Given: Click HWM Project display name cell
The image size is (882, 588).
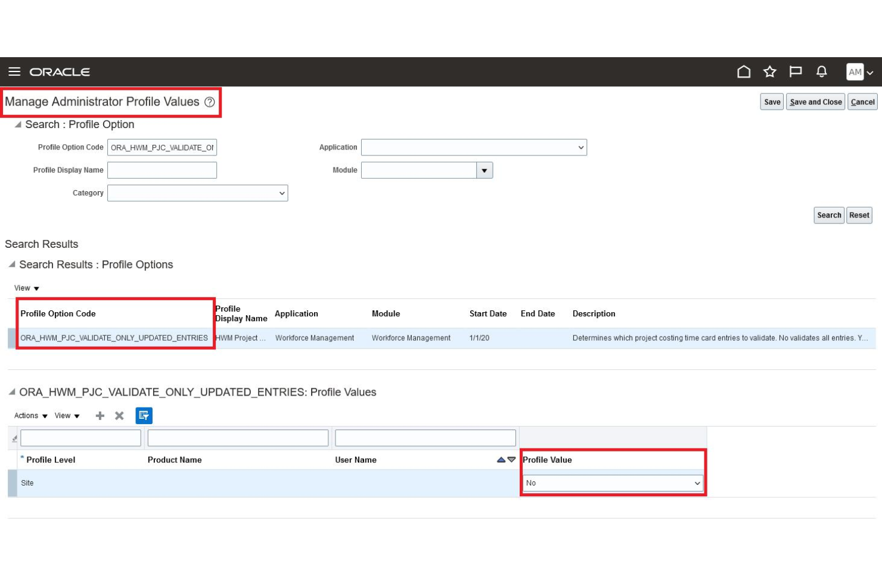Looking at the screenshot, I should (x=241, y=338).
